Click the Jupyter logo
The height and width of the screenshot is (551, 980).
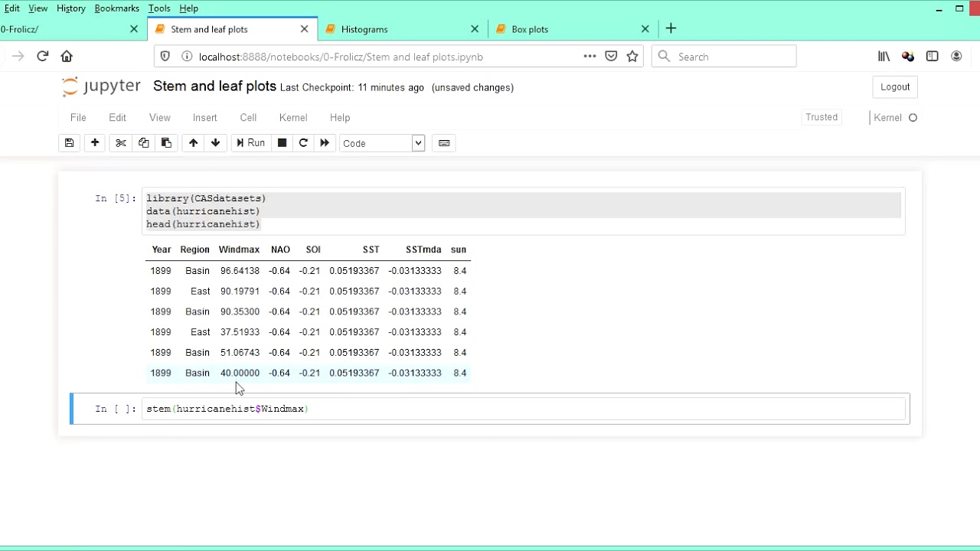101,86
